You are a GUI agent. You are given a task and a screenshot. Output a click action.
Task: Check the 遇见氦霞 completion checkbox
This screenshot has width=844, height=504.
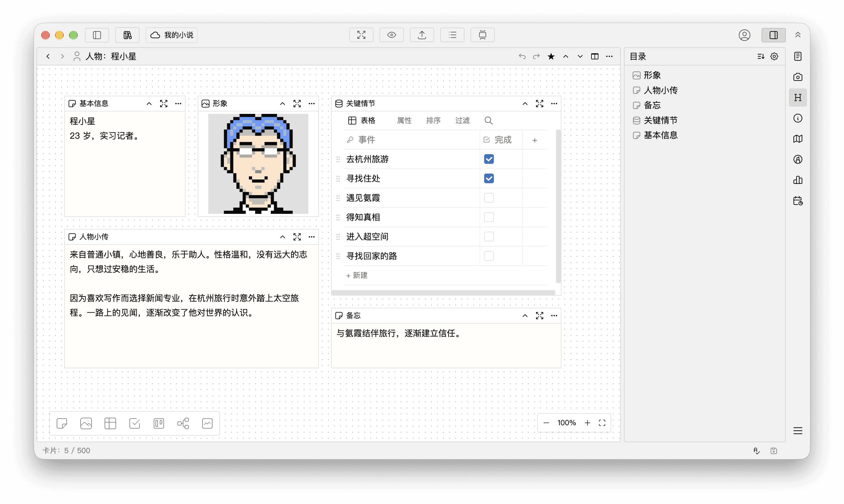(x=488, y=198)
